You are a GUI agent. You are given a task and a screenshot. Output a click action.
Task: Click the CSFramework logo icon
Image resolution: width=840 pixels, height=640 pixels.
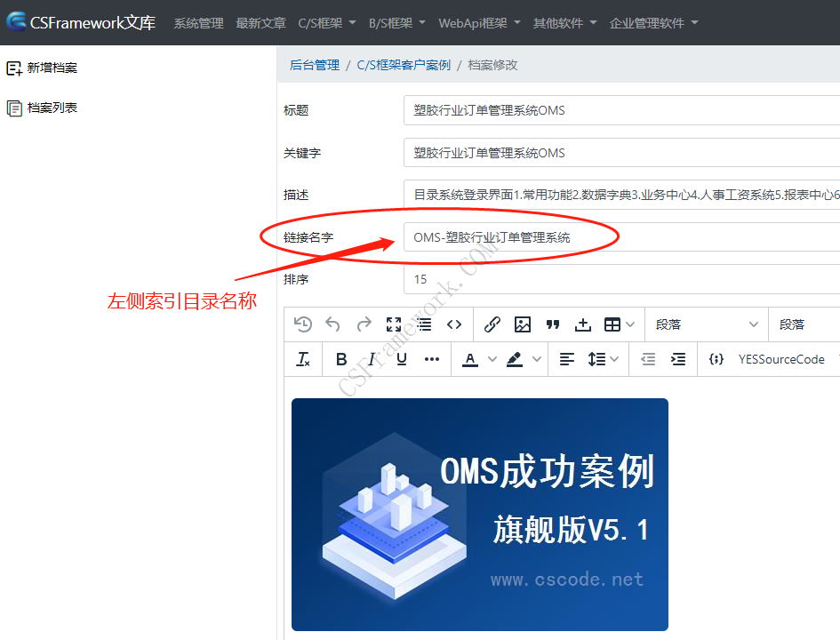16,21
